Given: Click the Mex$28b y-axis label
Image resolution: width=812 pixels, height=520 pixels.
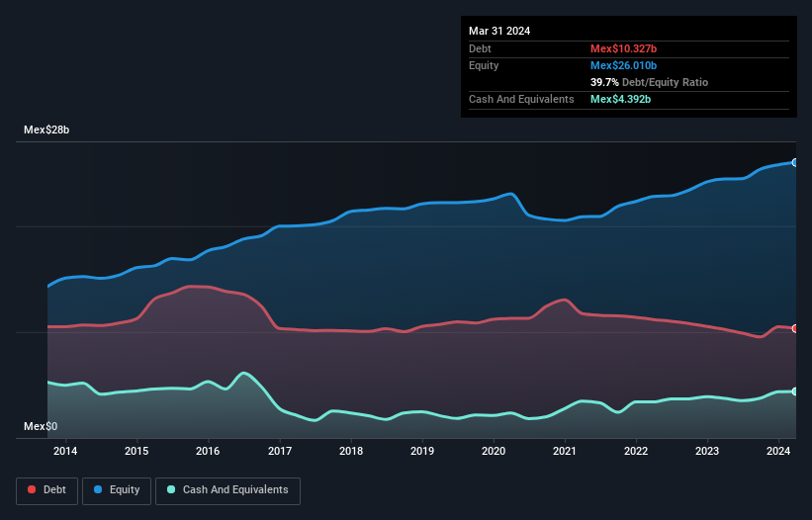Looking at the screenshot, I should pyautogui.click(x=46, y=130).
